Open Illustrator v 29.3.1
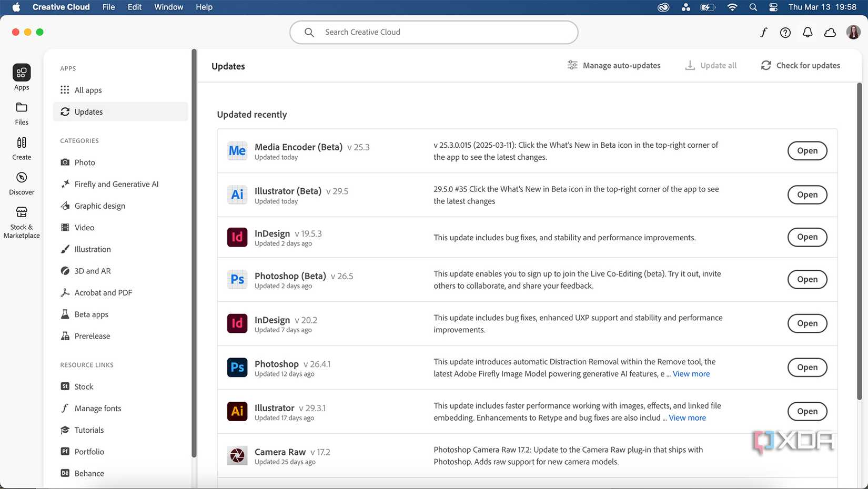The image size is (868, 489). point(807,411)
